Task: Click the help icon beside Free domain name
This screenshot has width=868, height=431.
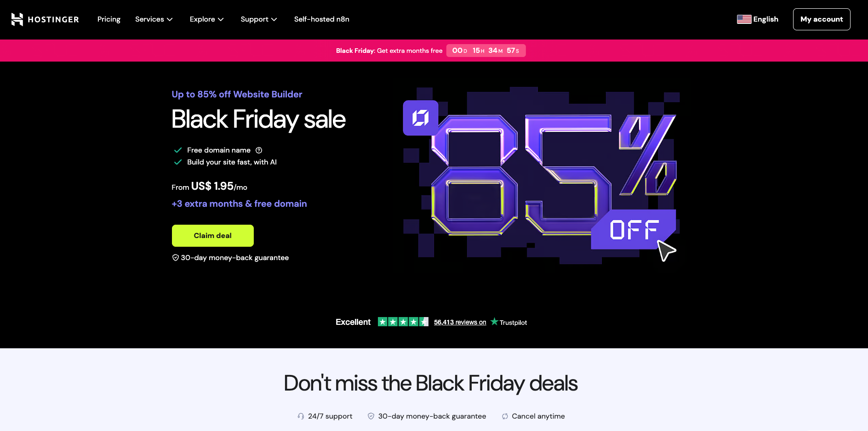Action: (x=259, y=150)
